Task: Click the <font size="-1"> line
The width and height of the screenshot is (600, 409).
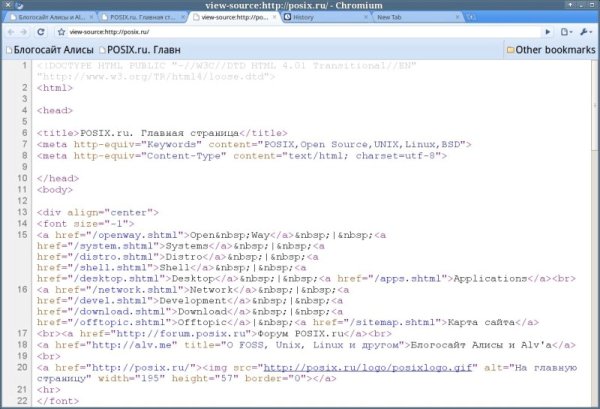Action: 86,224
